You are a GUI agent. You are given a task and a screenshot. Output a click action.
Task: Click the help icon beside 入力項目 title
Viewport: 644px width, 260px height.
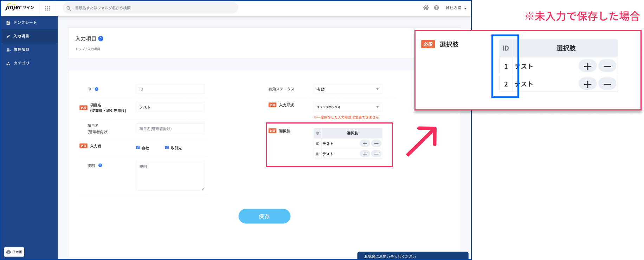coord(101,39)
